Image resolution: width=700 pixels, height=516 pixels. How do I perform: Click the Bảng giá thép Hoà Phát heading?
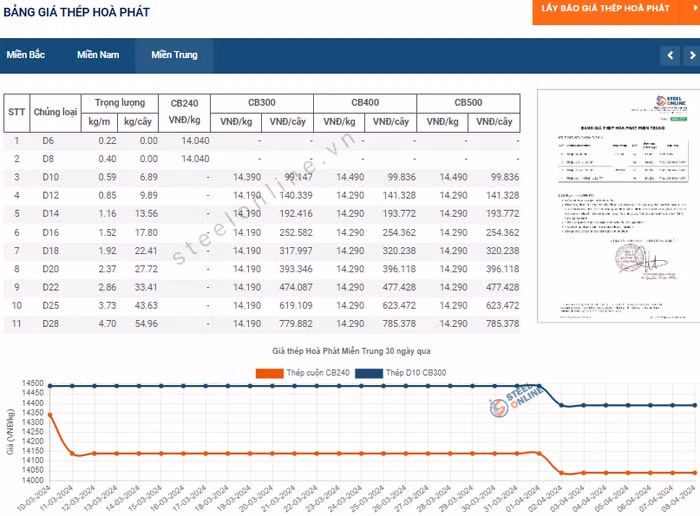click(76, 12)
